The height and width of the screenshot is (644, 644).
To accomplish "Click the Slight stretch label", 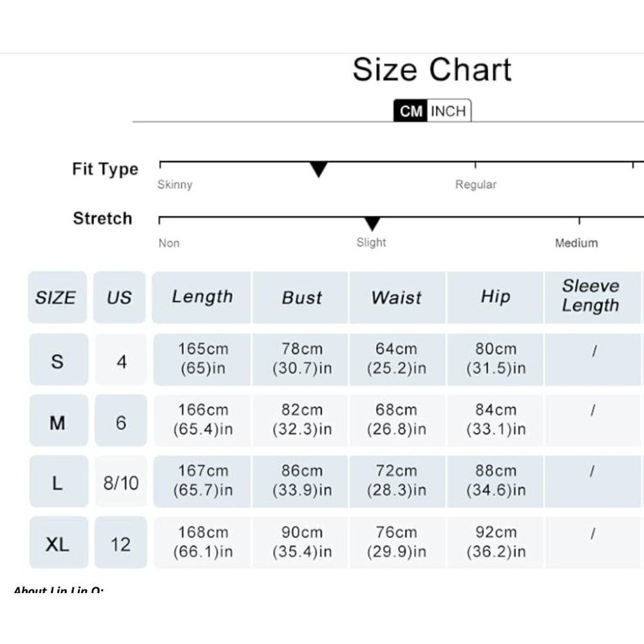I will click(x=372, y=242).
